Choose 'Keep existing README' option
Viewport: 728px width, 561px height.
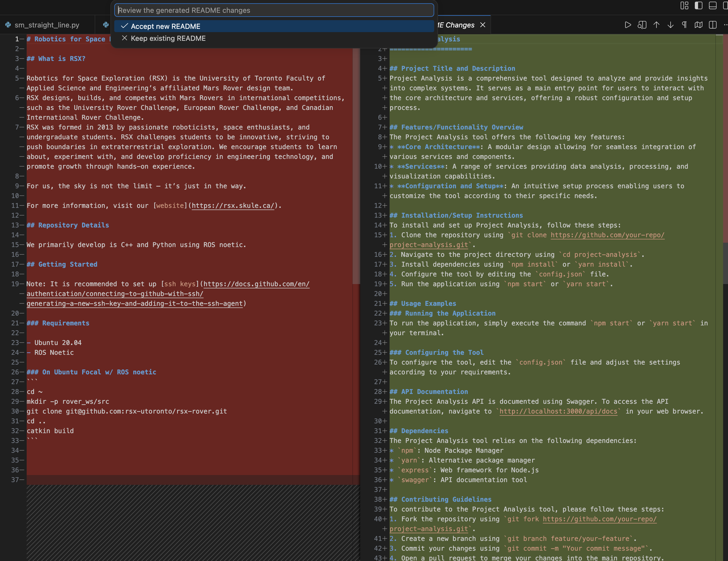[x=168, y=38]
